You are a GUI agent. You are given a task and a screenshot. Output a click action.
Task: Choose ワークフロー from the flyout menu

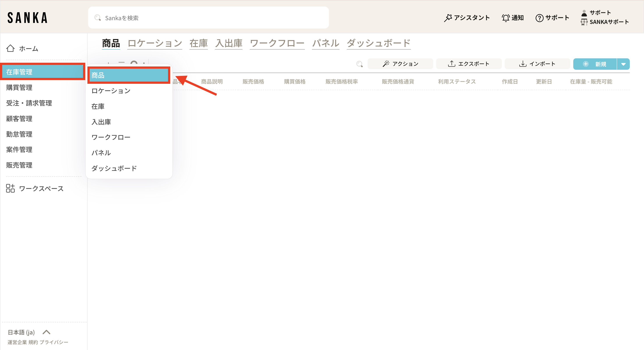(111, 137)
